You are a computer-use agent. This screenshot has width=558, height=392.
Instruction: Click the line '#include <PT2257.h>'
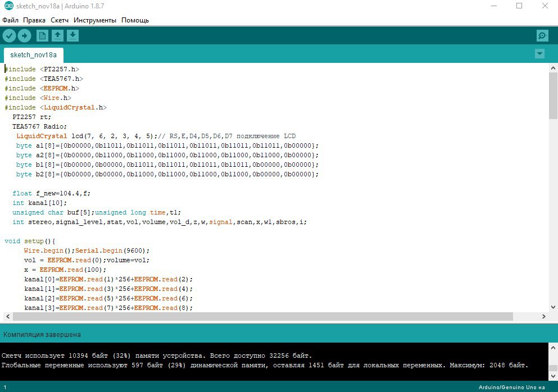click(x=42, y=70)
